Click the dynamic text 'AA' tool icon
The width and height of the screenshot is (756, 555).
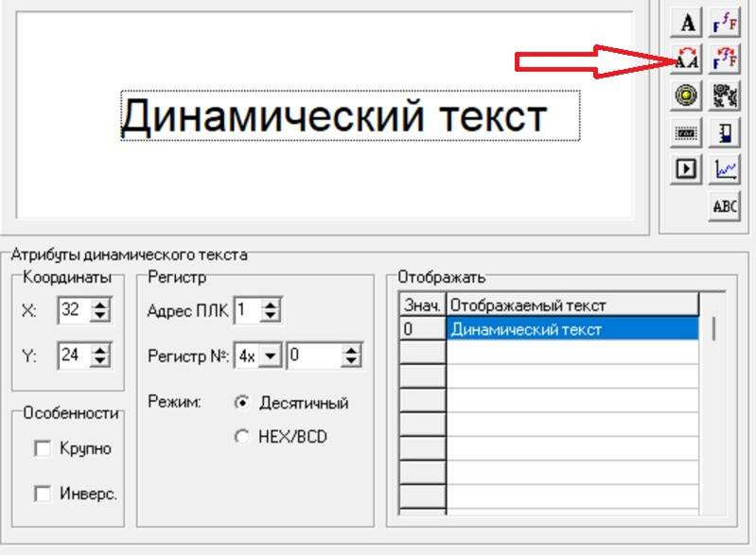(688, 59)
